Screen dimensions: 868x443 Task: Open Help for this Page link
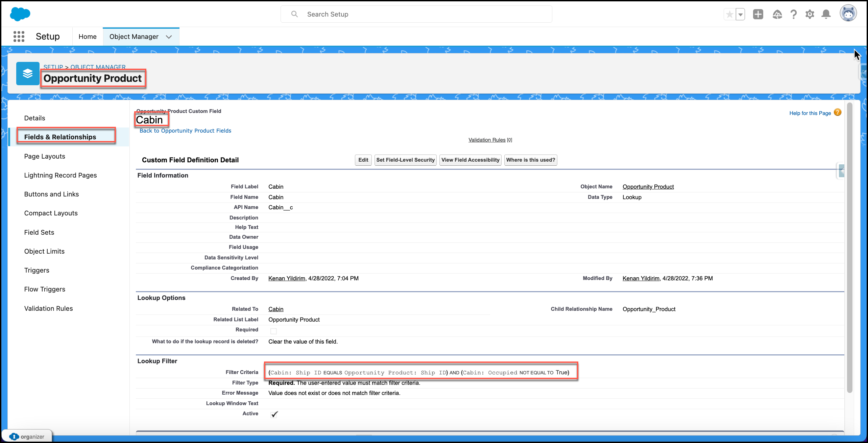pos(810,113)
